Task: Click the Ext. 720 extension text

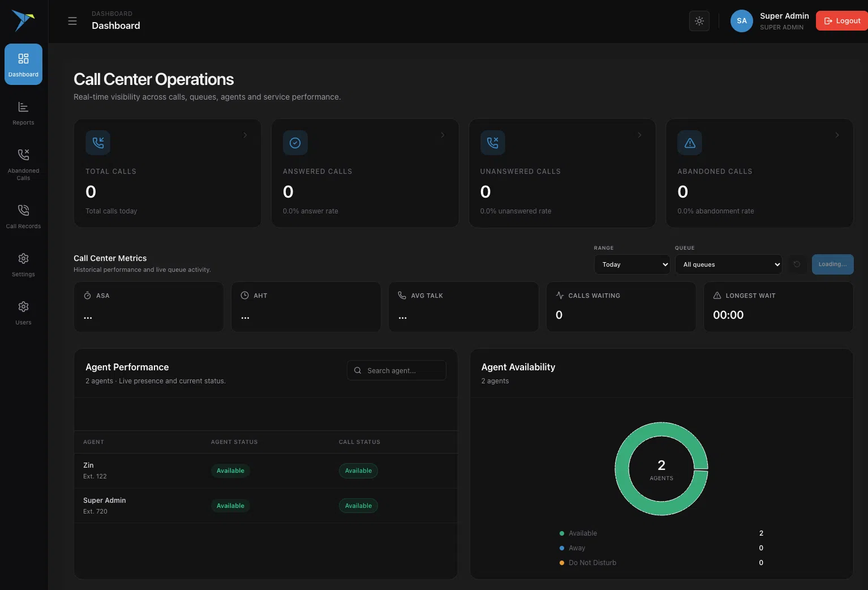Action: tap(95, 511)
